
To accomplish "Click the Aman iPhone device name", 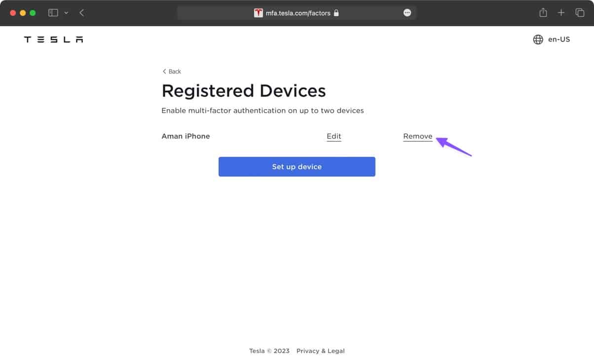I will [186, 136].
